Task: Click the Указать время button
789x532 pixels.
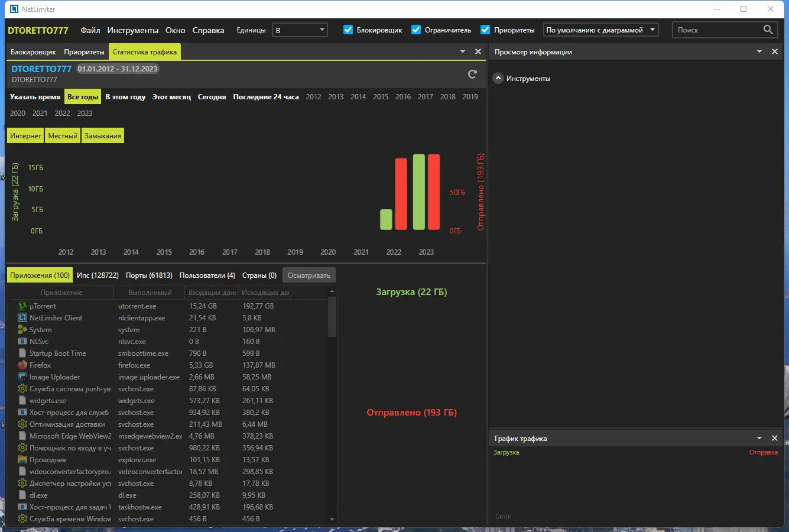Action: (x=35, y=97)
